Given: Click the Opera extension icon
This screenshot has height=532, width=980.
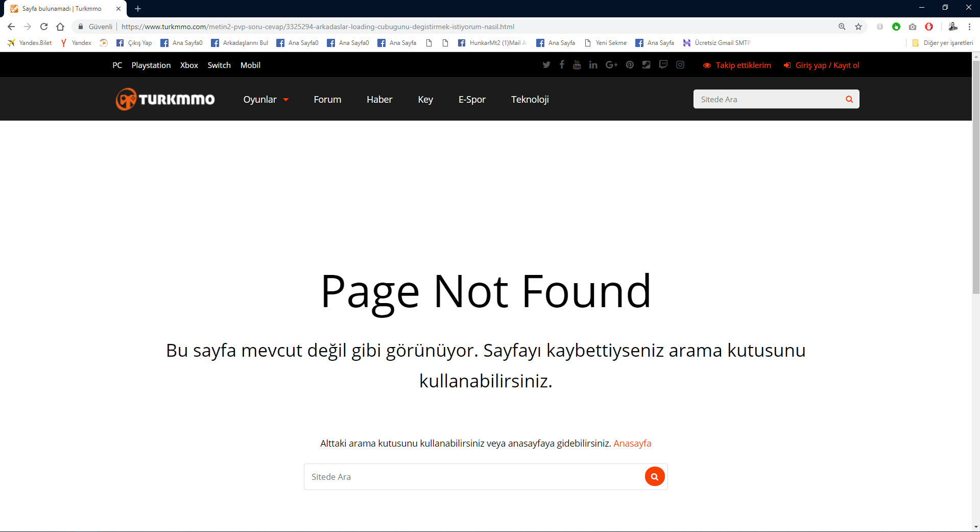Looking at the screenshot, I should click(x=929, y=27).
